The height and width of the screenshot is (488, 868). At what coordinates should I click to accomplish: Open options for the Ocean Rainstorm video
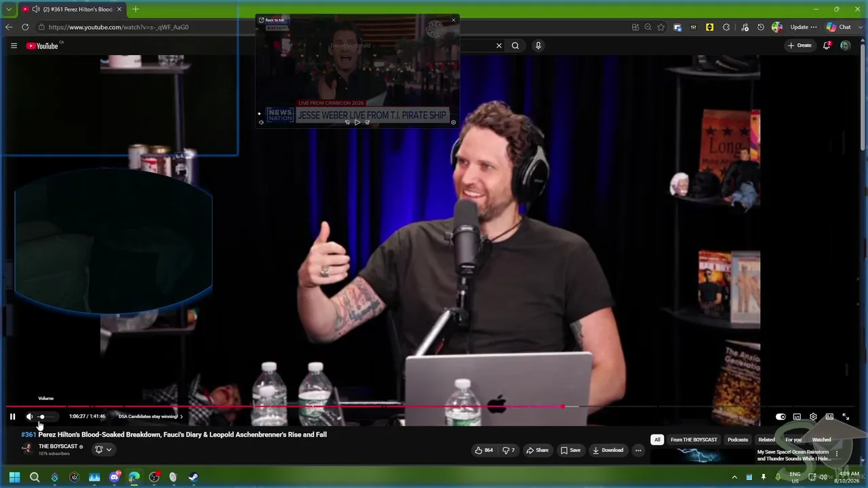click(x=837, y=453)
